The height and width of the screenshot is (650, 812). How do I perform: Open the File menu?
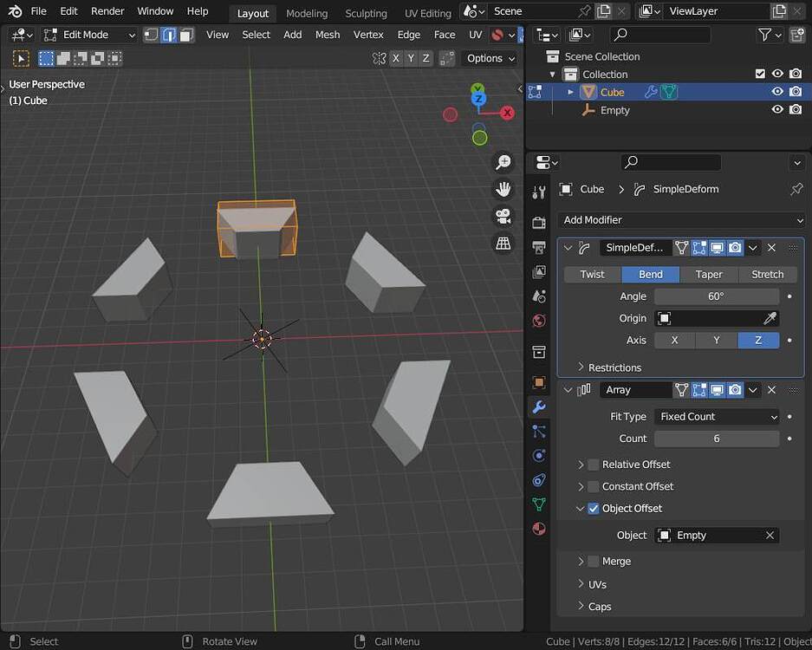pos(38,11)
